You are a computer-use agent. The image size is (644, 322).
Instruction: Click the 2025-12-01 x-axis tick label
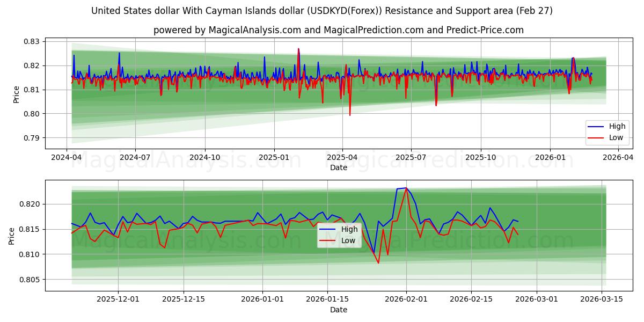118,299
